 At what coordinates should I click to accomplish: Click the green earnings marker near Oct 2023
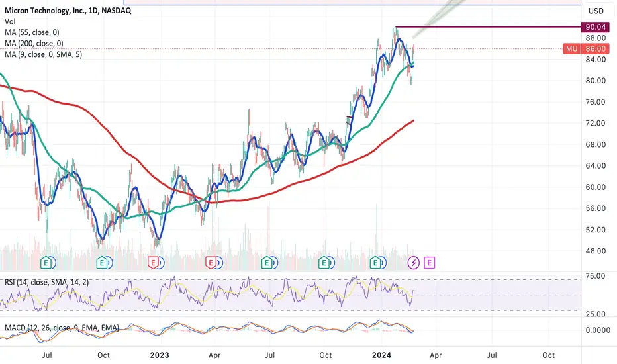pos(324,263)
